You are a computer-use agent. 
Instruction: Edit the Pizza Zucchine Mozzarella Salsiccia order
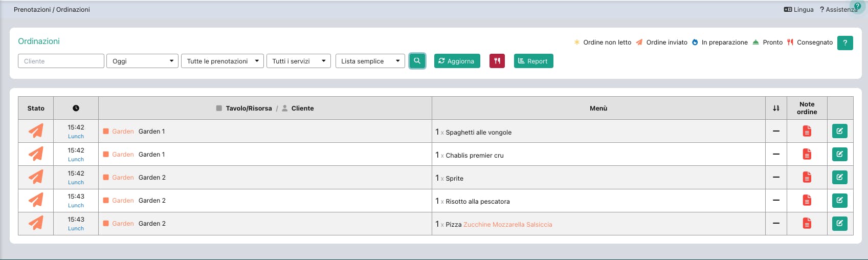click(x=840, y=224)
